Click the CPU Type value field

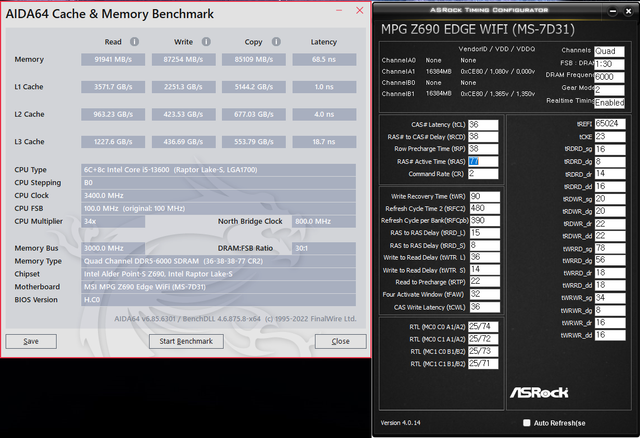point(218,170)
